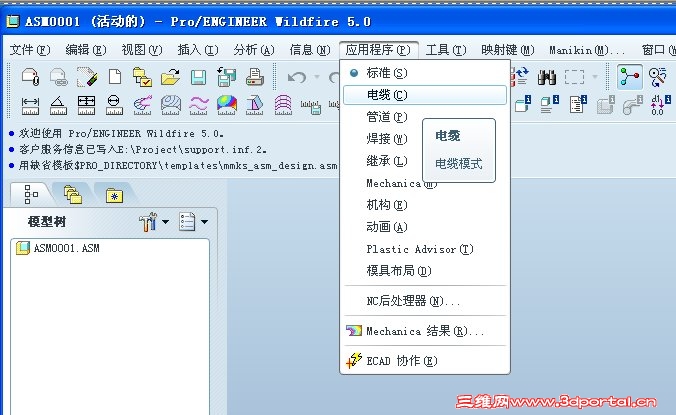This screenshot has height=415, width=676.
Task: Save the model with the floppy disk icon
Action: (198, 78)
